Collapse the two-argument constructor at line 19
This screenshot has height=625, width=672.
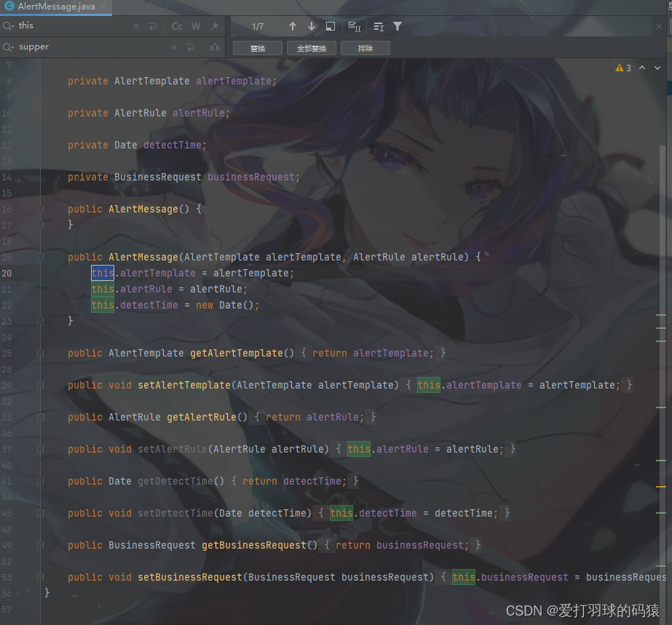[40, 257]
